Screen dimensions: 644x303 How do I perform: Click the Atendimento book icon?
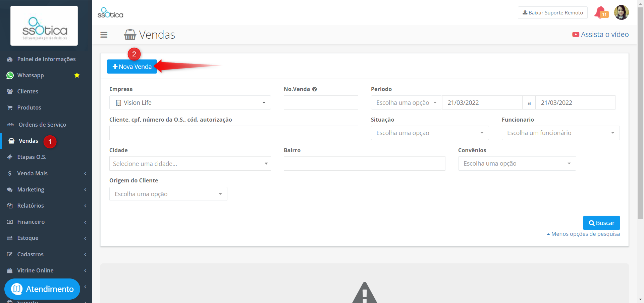tap(17, 289)
